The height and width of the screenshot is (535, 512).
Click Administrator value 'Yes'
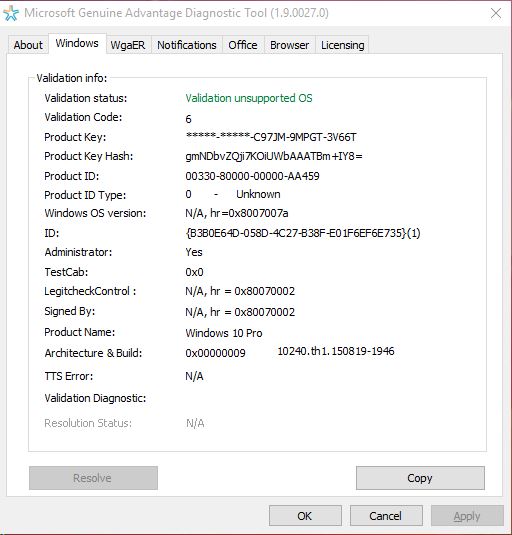point(194,252)
